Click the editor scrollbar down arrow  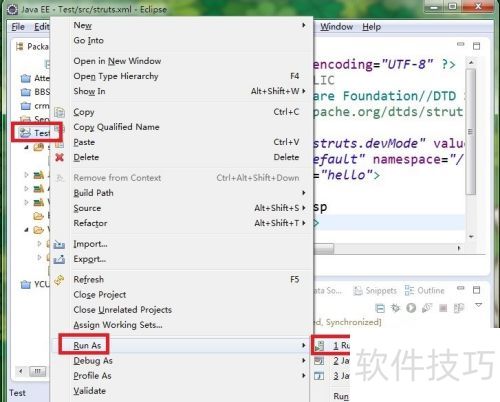click(471, 236)
